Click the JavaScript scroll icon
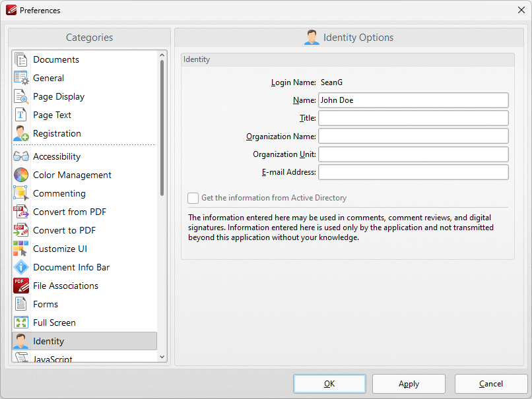Image resolution: width=532 pixels, height=399 pixels. point(20,357)
